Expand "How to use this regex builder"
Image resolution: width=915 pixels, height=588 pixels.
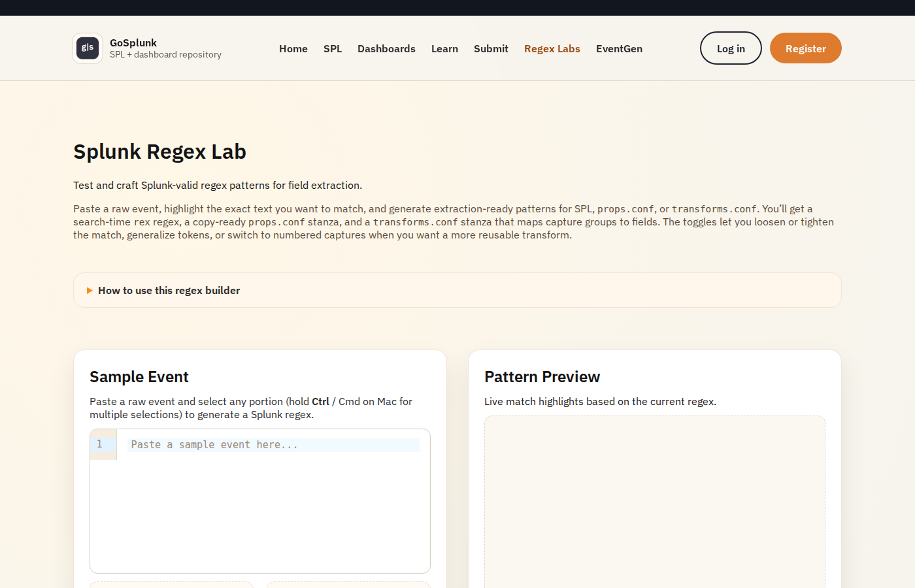tap(169, 290)
